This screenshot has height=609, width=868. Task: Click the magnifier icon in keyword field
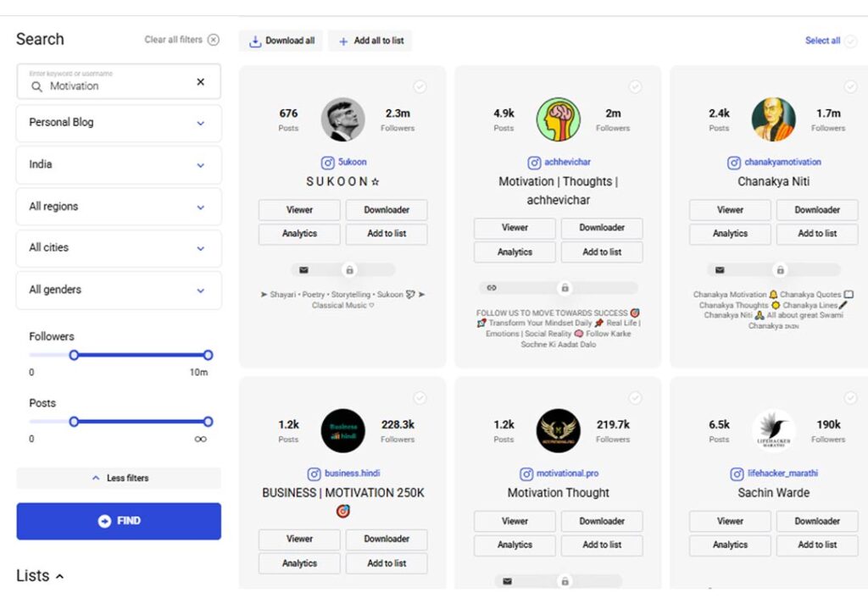pos(36,86)
